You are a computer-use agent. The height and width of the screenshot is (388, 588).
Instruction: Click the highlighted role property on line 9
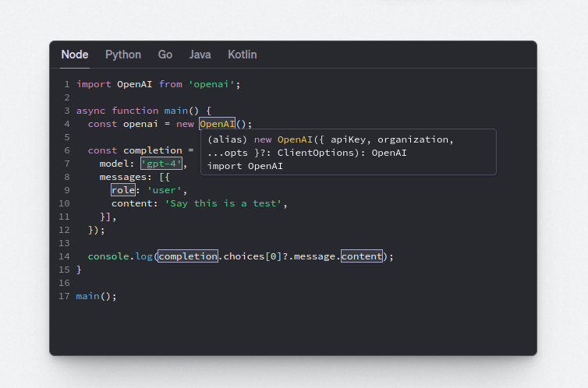tap(123, 190)
